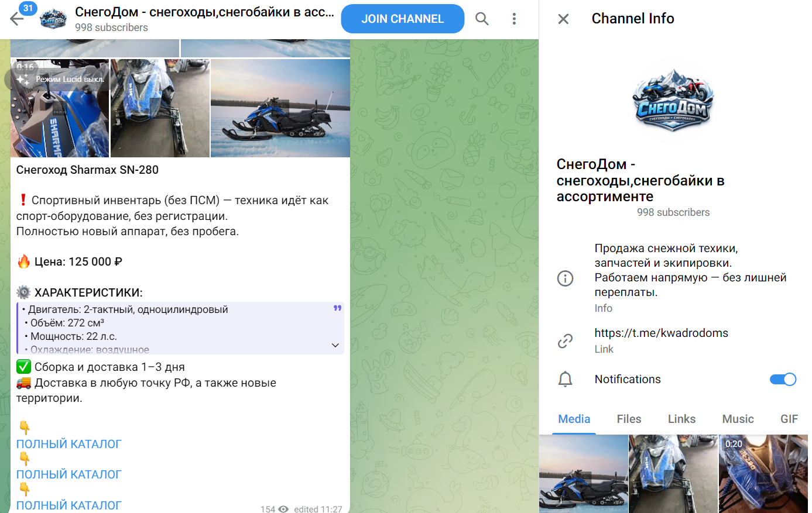Click the info icon next to channel description

tap(565, 278)
